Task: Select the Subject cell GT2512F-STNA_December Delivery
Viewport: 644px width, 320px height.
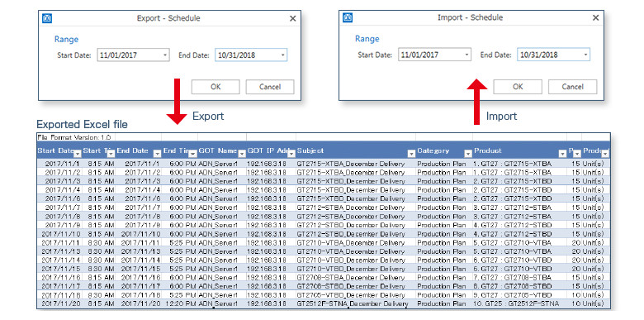Action: coord(355,303)
